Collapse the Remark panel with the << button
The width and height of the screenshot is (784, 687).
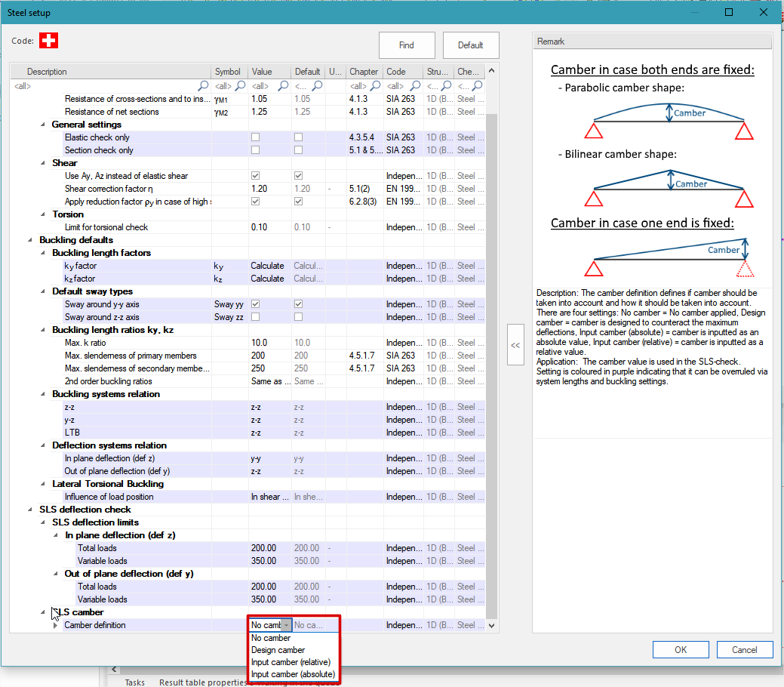[x=515, y=345]
